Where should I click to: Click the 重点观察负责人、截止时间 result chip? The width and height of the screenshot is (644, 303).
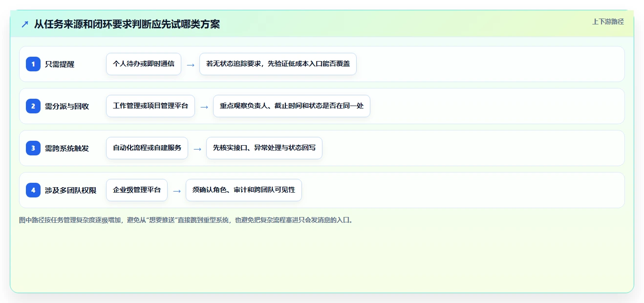292,106
